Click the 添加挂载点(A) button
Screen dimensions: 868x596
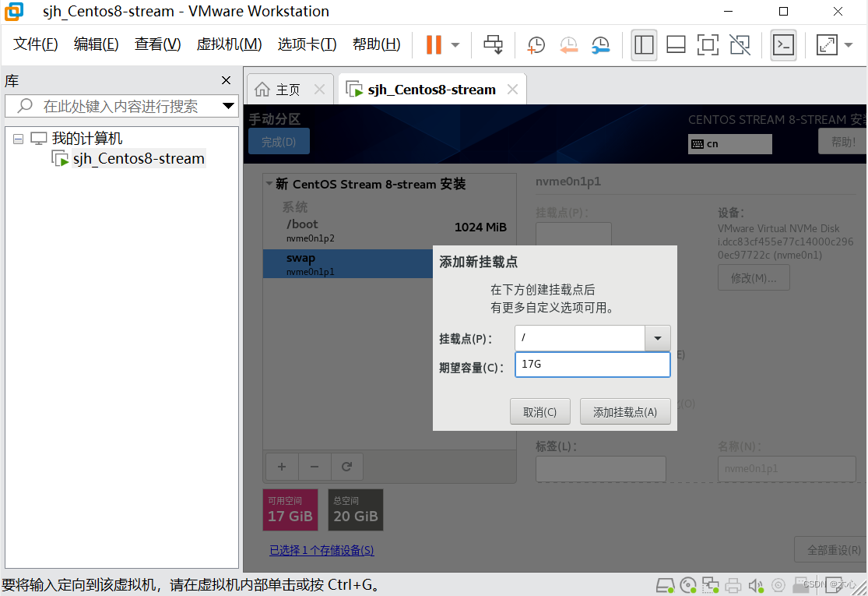pos(625,412)
